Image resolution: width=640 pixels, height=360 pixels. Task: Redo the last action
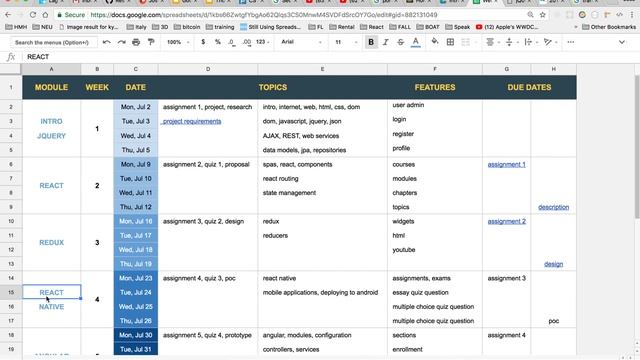(122, 42)
